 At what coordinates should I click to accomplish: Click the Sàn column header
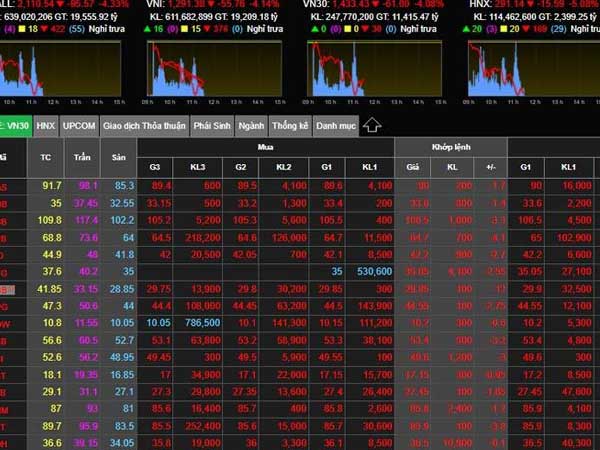pos(119,158)
